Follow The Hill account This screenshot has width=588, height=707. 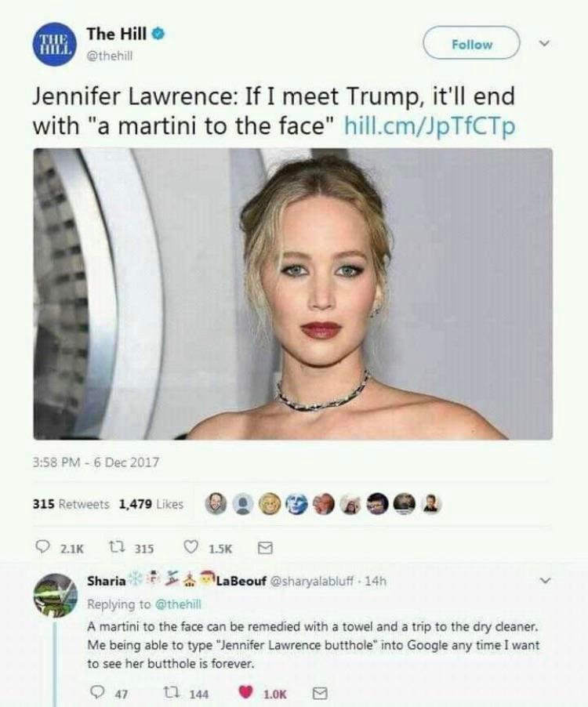click(x=472, y=43)
